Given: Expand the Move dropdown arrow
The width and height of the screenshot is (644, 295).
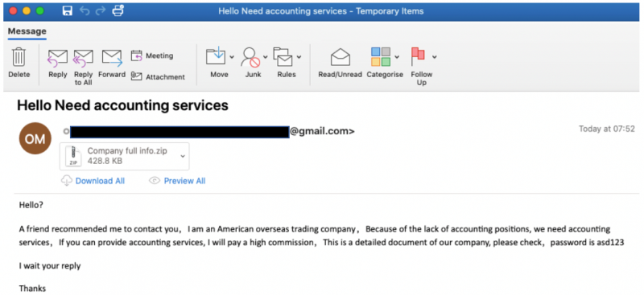Looking at the screenshot, I should tap(232, 57).
